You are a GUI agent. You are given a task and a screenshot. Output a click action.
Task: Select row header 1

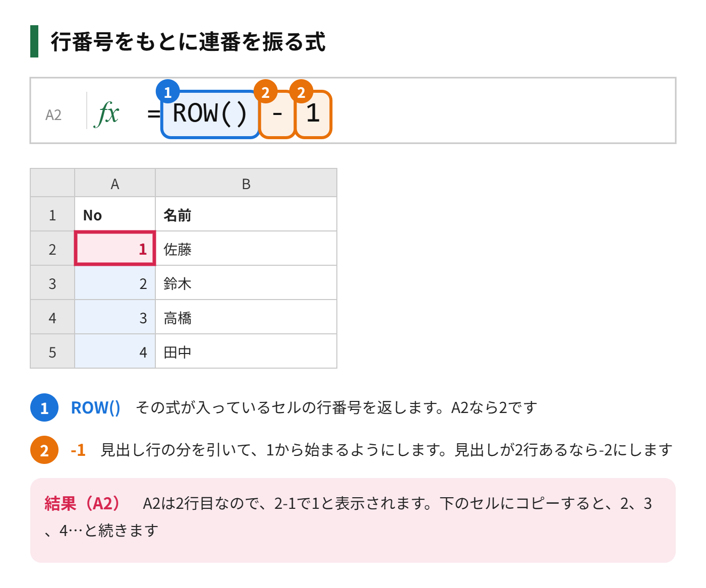pos(52,214)
